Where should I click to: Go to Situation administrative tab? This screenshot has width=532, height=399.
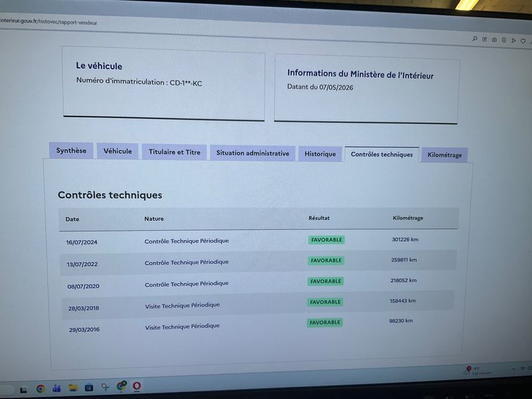coord(253,153)
